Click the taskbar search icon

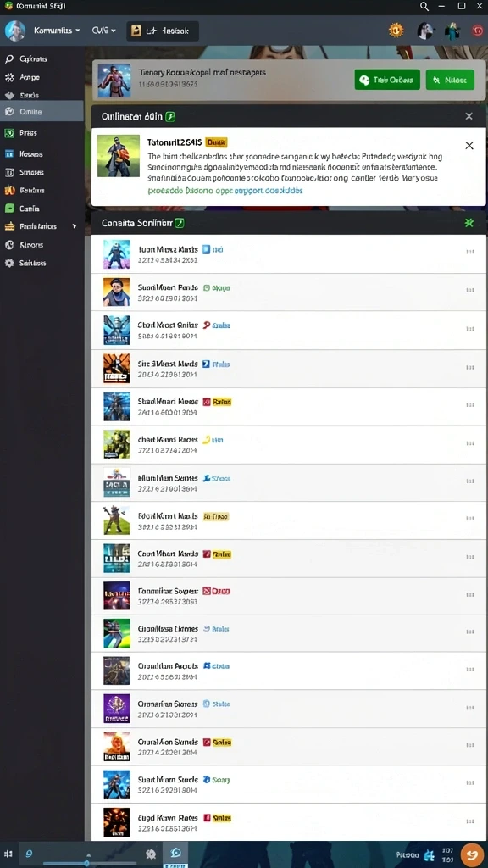[29, 854]
